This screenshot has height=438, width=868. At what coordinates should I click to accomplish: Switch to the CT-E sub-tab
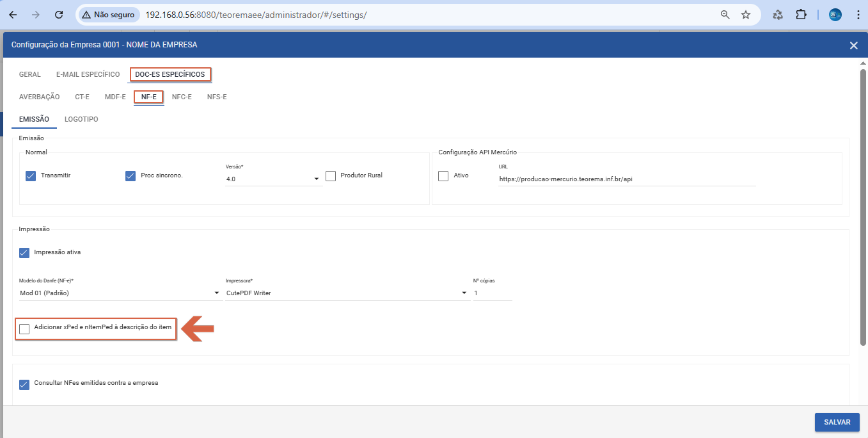(82, 97)
